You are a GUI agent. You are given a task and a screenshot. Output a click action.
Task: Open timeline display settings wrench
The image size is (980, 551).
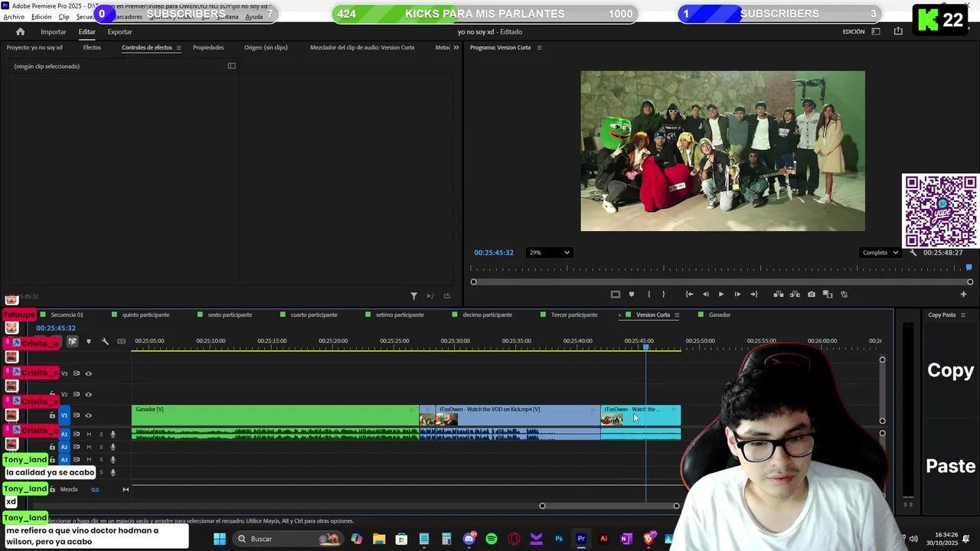pyautogui.click(x=105, y=341)
